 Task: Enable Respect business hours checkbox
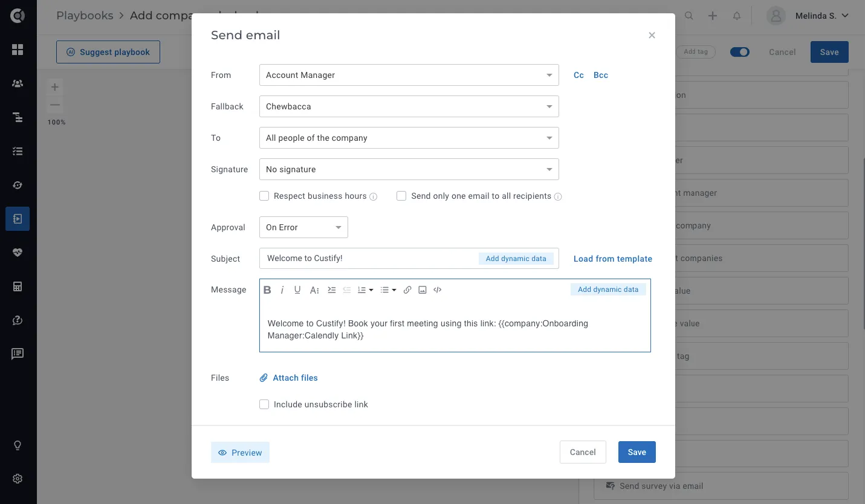click(x=264, y=196)
